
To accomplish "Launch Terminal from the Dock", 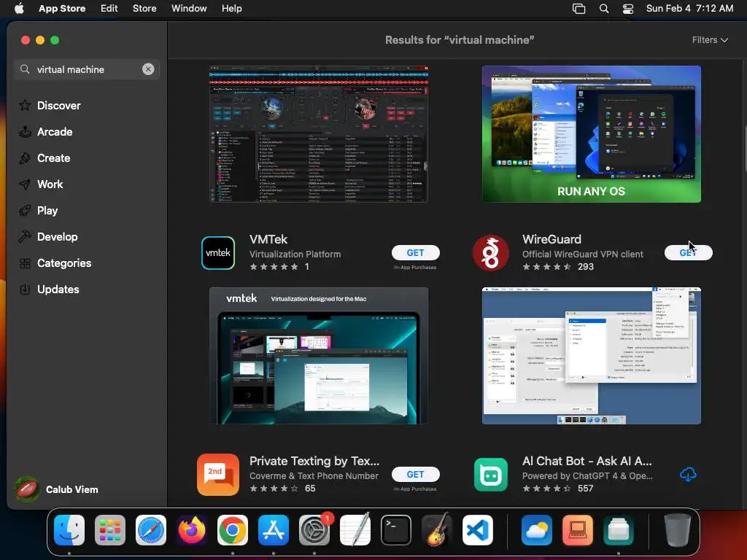I will pos(396,530).
